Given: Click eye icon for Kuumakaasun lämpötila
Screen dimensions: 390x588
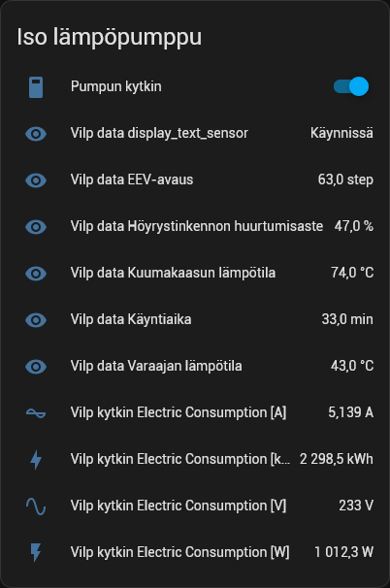Looking at the screenshot, I should point(36,273).
